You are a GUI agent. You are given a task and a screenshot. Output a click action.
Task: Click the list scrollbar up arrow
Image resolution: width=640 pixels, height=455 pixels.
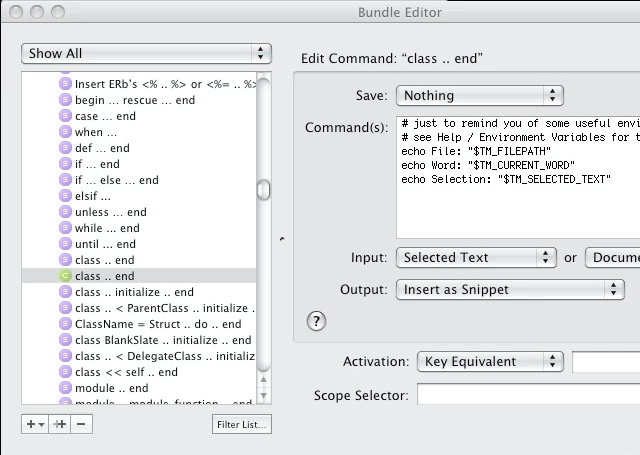click(x=264, y=380)
